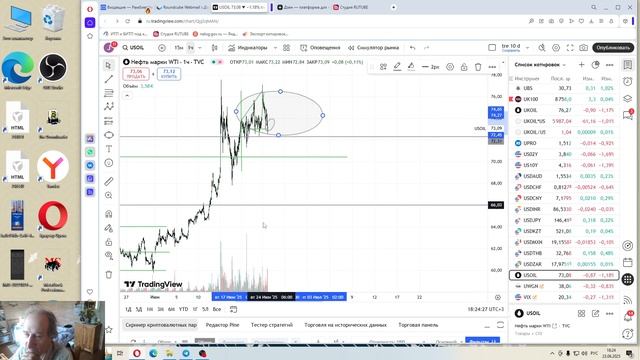
Task: Open help question icon in right sidebar
Action: [x=628, y=334]
